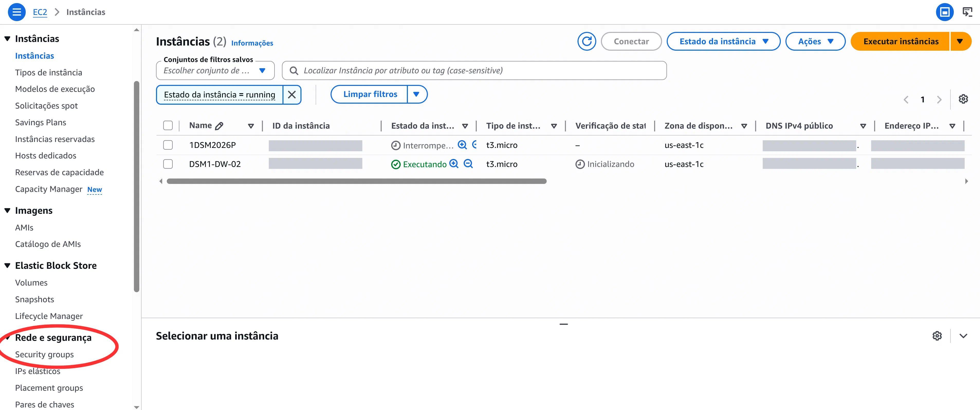Image resolution: width=980 pixels, height=410 pixels.
Task: Check the DSM1-DW-02 instance row
Action: [x=168, y=164]
